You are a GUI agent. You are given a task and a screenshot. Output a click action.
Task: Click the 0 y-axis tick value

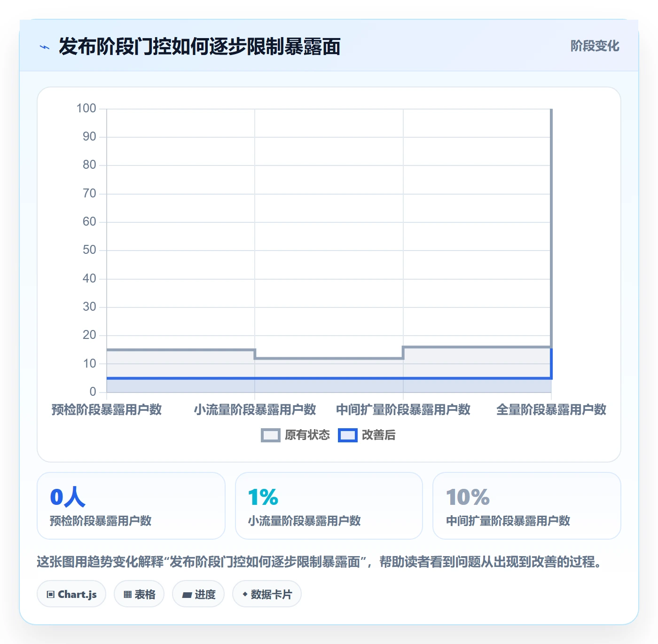point(93,392)
